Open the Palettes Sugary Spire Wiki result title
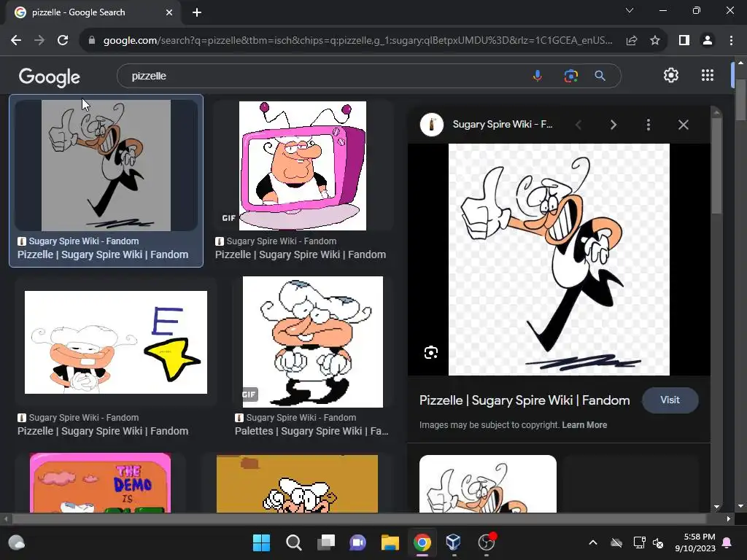747x560 pixels. [x=311, y=431]
